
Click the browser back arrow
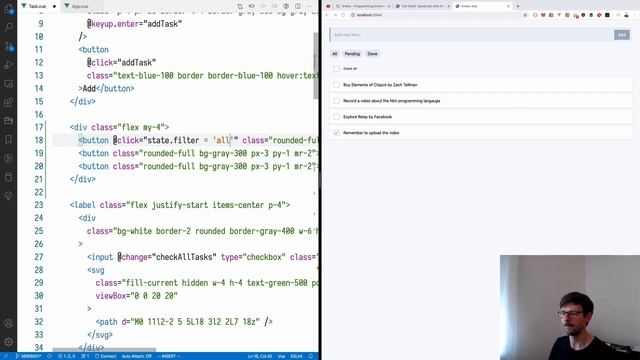click(x=327, y=15)
